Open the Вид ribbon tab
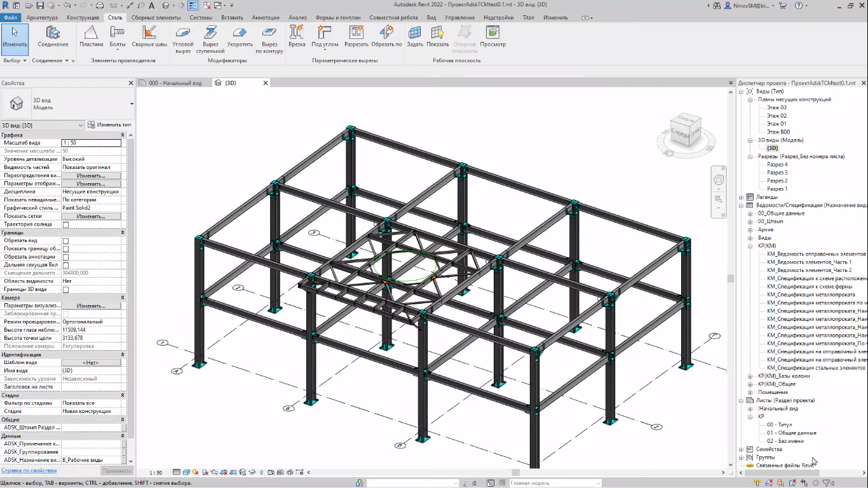868x488 pixels. pos(431,18)
